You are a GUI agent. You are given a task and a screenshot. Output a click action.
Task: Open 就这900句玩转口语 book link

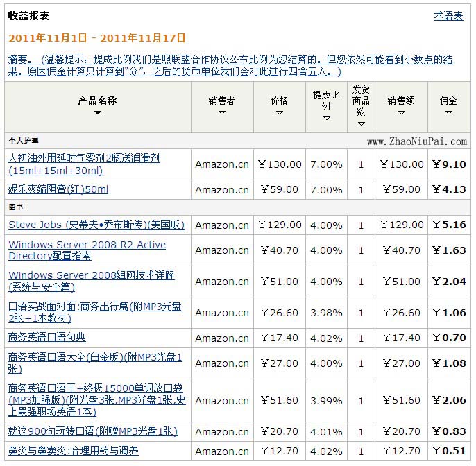click(x=93, y=431)
